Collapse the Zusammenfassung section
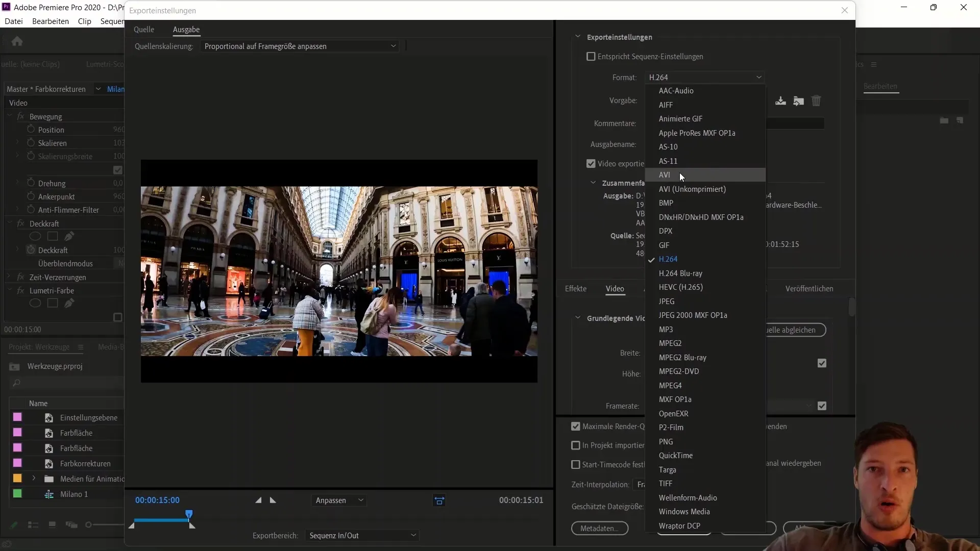 593,183
